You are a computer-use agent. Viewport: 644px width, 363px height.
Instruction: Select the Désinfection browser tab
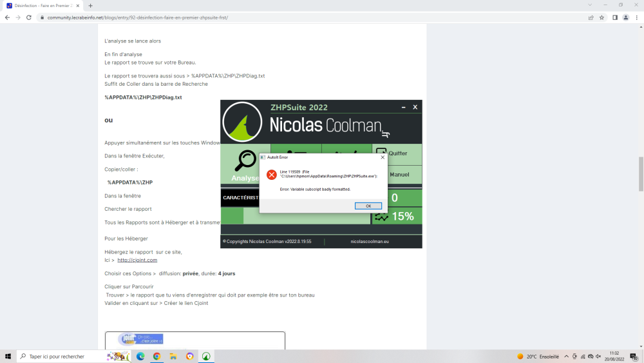pyautogui.click(x=41, y=6)
